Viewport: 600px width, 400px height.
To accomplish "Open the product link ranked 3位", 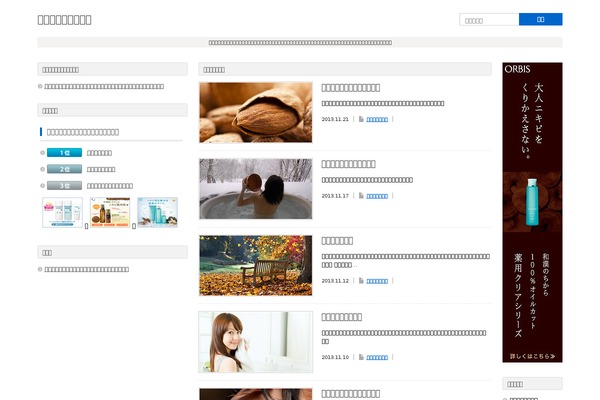I will [110, 186].
